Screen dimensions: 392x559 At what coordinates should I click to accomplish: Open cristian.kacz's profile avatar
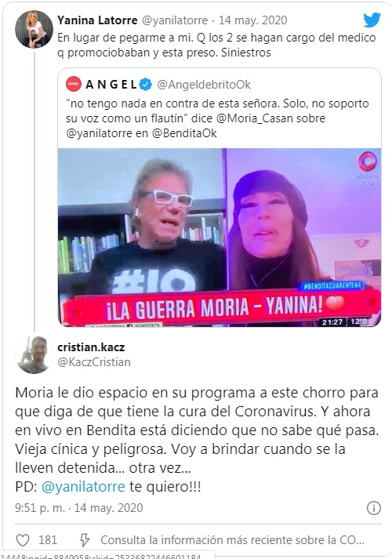pos(34,354)
